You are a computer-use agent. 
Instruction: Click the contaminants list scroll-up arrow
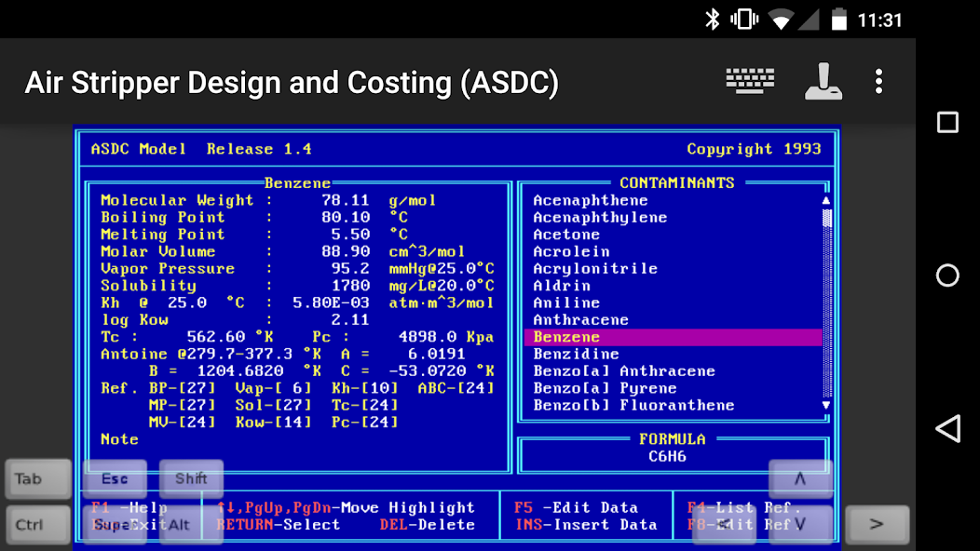click(x=826, y=200)
